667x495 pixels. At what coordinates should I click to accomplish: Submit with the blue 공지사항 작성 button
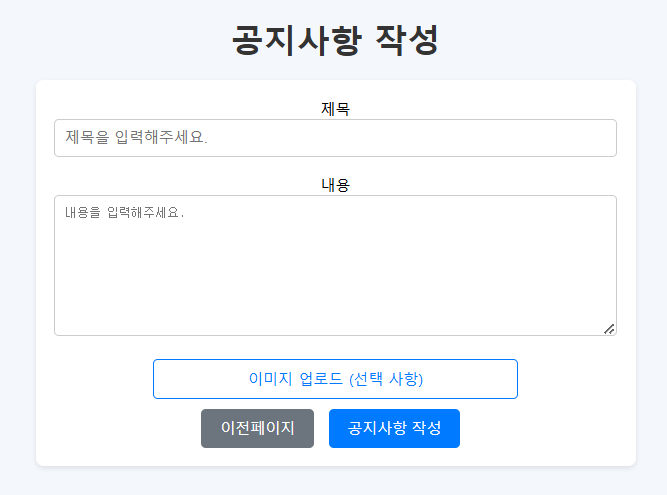click(x=394, y=428)
